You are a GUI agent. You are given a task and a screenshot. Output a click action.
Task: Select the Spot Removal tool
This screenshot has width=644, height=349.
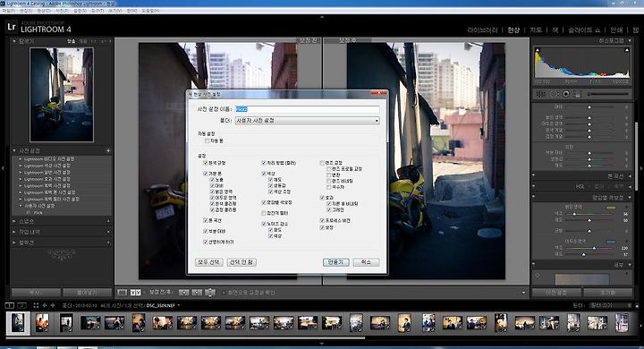pyautogui.click(x=554, y=94)
